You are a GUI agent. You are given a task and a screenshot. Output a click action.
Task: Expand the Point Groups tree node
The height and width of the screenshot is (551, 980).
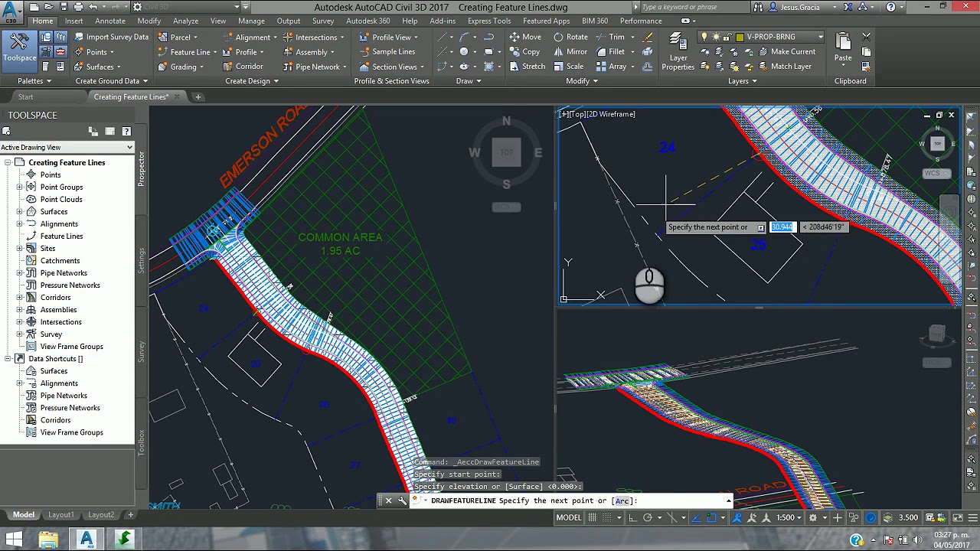pyautogui.click(x=19, y=187)
